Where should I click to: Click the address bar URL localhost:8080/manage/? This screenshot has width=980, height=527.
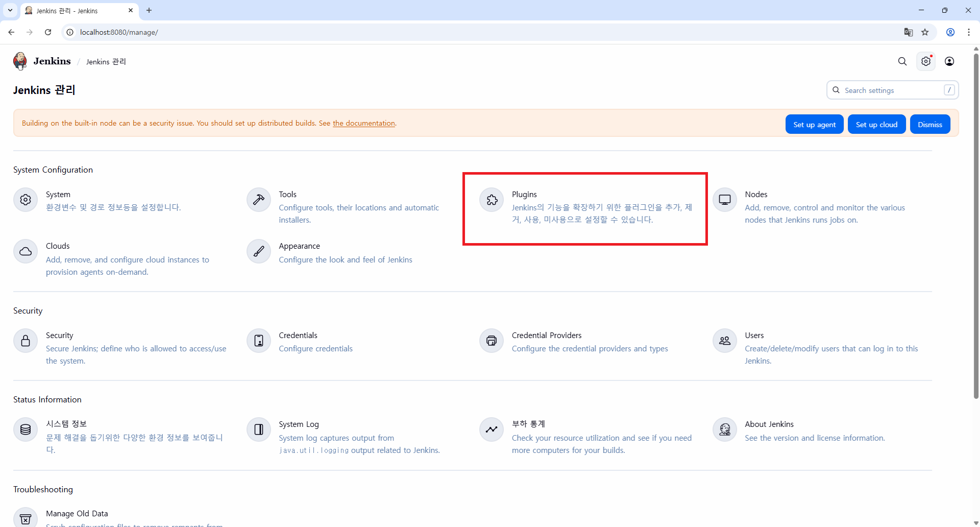tap(119, 32)
